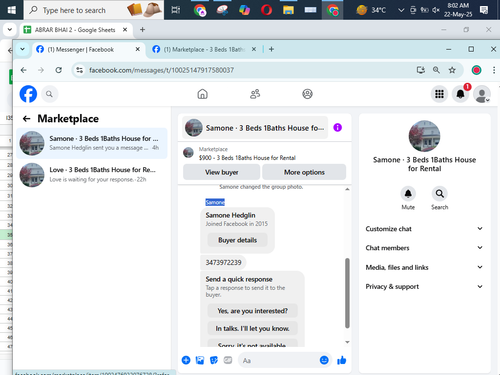Click the Facebook search magnifier icon
Screen dimensions: 500x375
coord(49,94)
